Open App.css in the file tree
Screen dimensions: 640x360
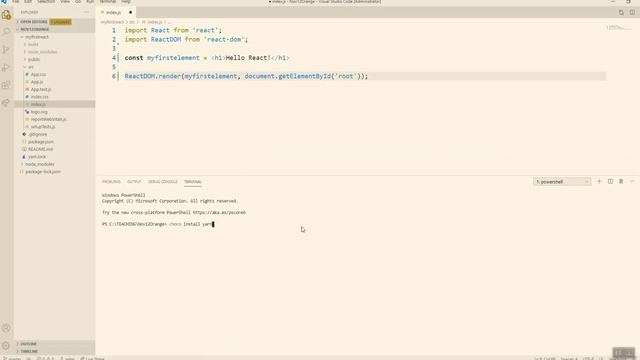pyautogui.click(x=38, y=74)
